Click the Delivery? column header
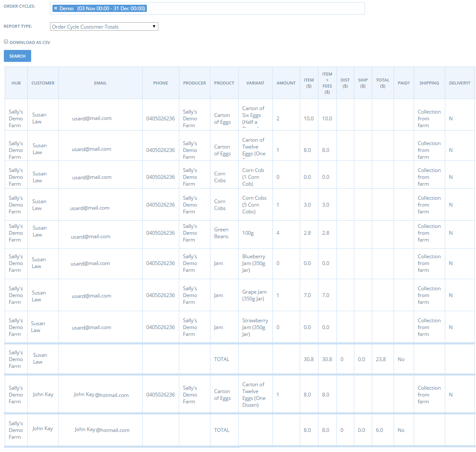The width and height of the screenshot is (476, 452). pyautogui.click(x=459, y=83)
